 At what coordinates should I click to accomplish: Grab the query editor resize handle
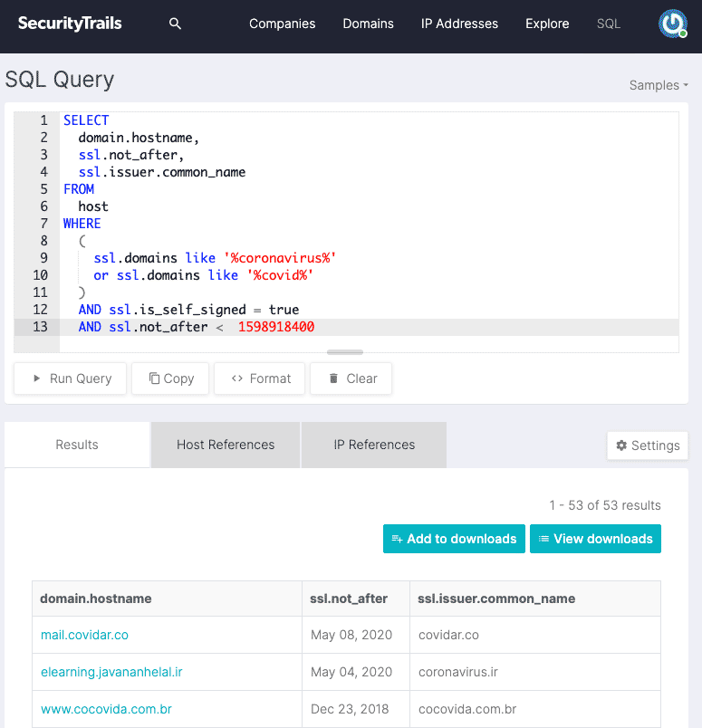345,352
